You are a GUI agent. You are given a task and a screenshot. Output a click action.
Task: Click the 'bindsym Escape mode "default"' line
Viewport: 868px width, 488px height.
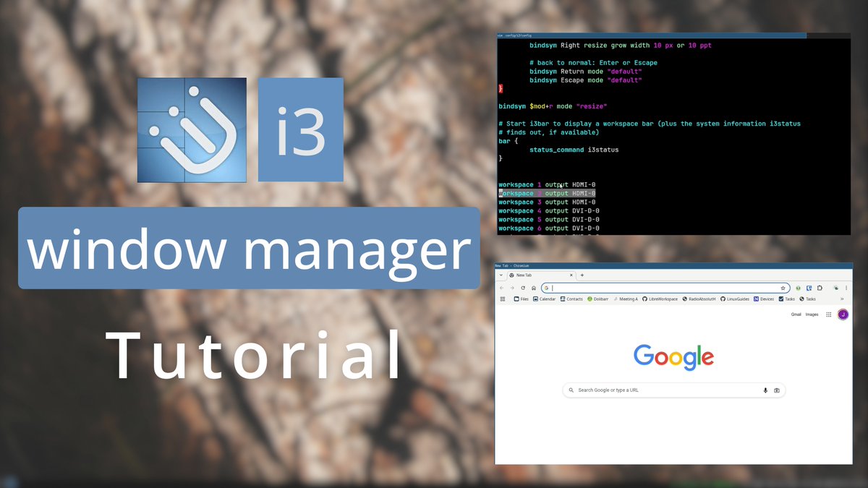point(586,80)
